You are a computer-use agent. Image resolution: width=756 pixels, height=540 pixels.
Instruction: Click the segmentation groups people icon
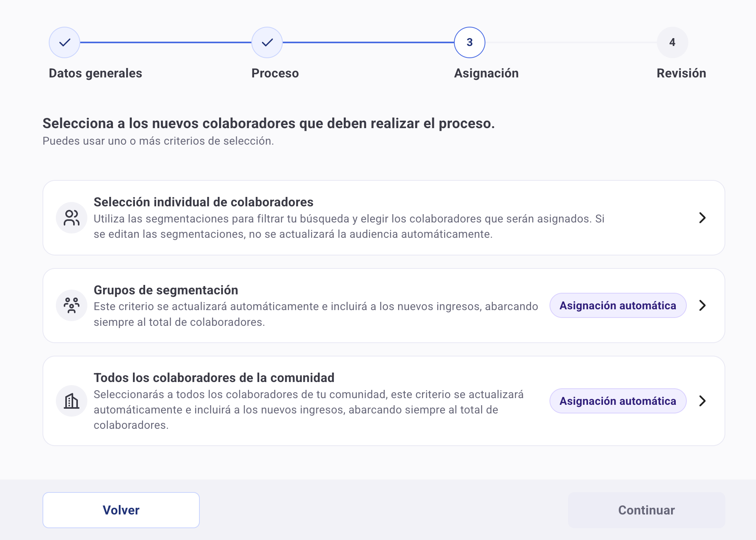click(x=72, y=305)
